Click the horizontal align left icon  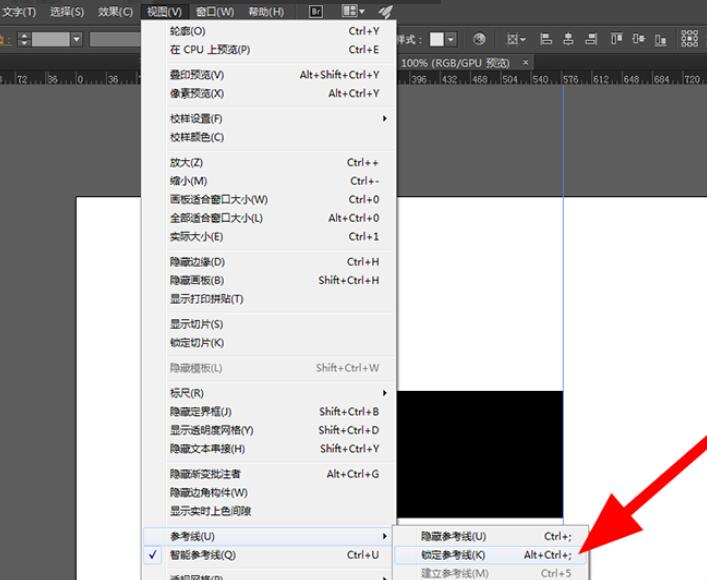click(546, 39)
